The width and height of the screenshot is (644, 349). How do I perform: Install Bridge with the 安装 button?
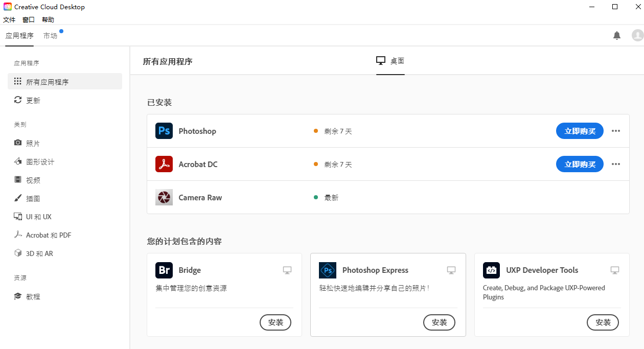[x=275, y=322]
